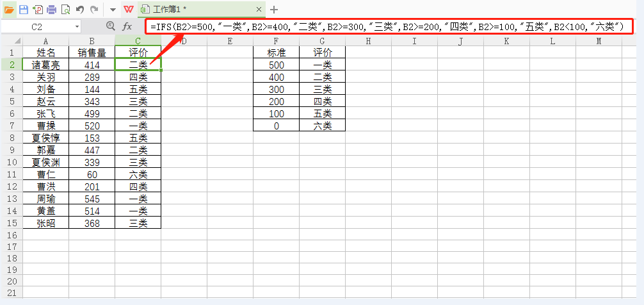Click cell with value 144
The height and width of the screenshot is (305, 644).
(x=92, y=89)
